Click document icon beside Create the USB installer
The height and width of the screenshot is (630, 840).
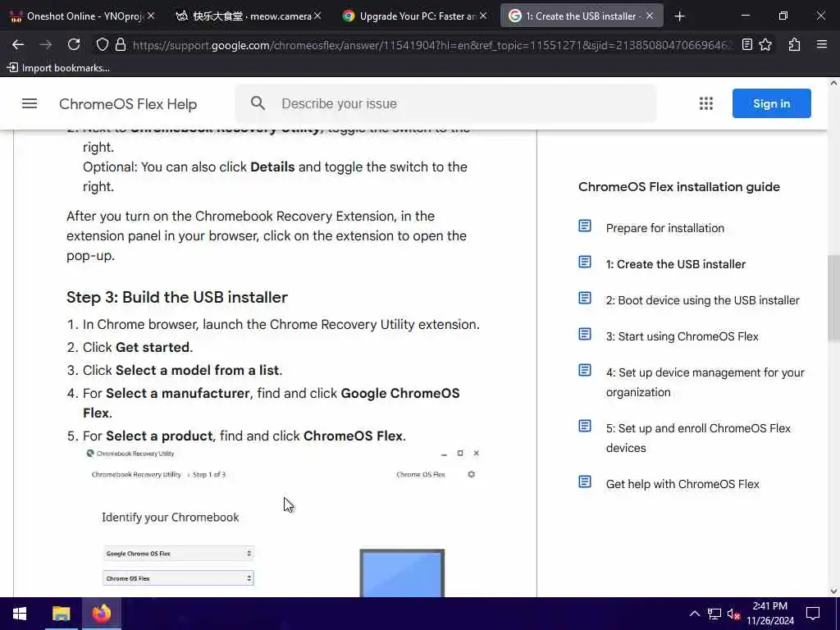(585, 262)
